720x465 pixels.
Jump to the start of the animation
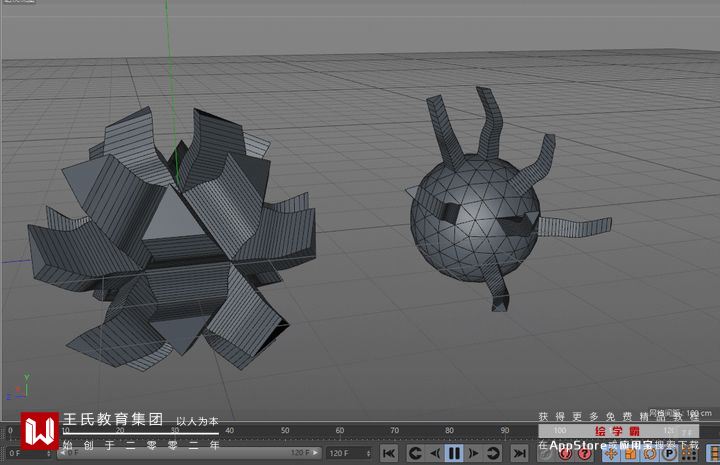(389, 454)
